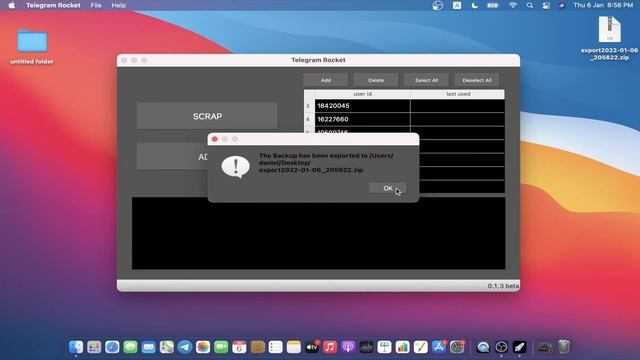640x360 pixels.
Task: Open Telegram from the dock
Action: pos(185,347)
